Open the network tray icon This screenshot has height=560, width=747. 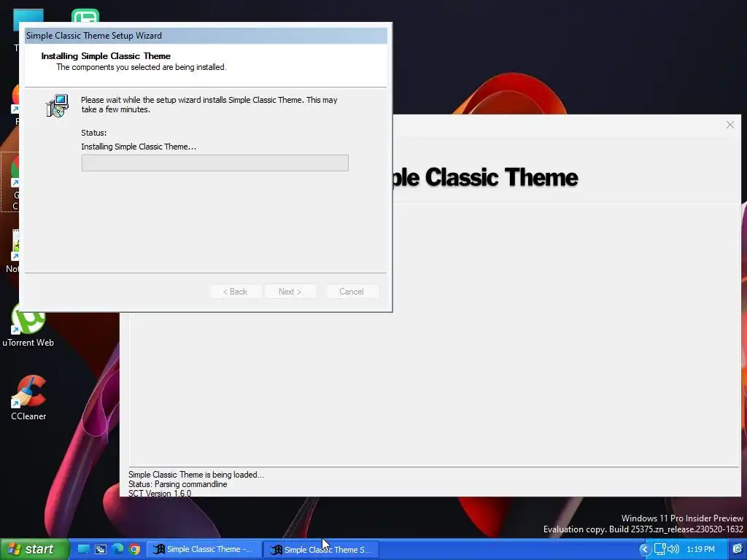[659, 549]
